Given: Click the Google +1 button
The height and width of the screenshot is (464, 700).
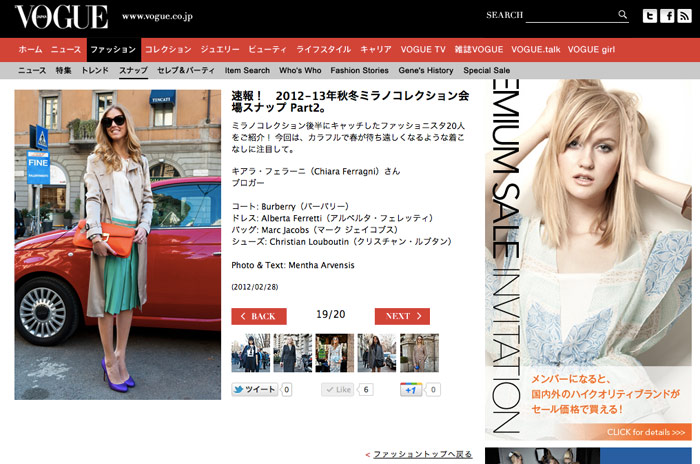Looking at the screenshot, I should pyautogui.click(x=411, y=390).
